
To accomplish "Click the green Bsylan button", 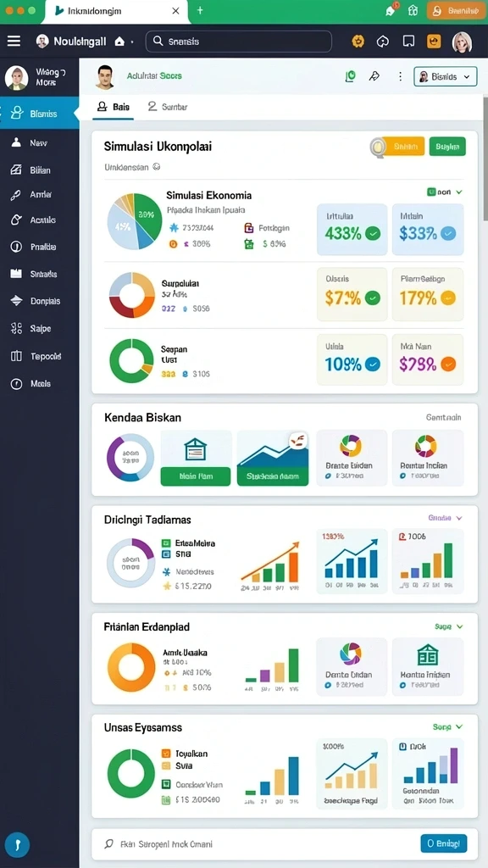I will point(447,147).
